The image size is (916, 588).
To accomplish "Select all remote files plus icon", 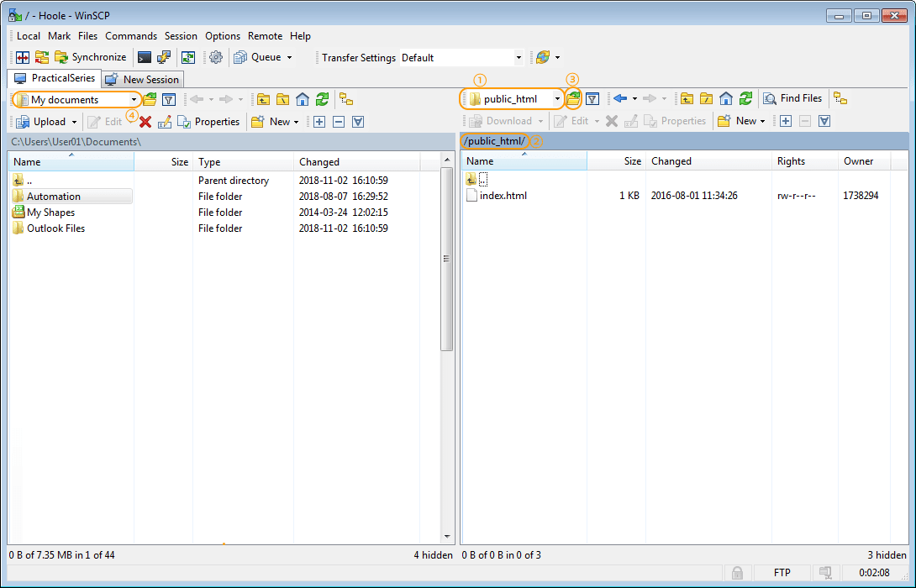I will pos(786,121).
